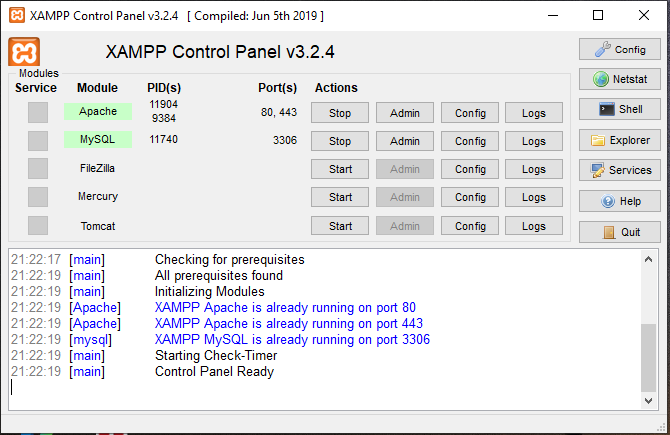Click log line 'Control Panel Ready'
The width and height of the screenshot is (670, 435).
[x=214, y=372]
